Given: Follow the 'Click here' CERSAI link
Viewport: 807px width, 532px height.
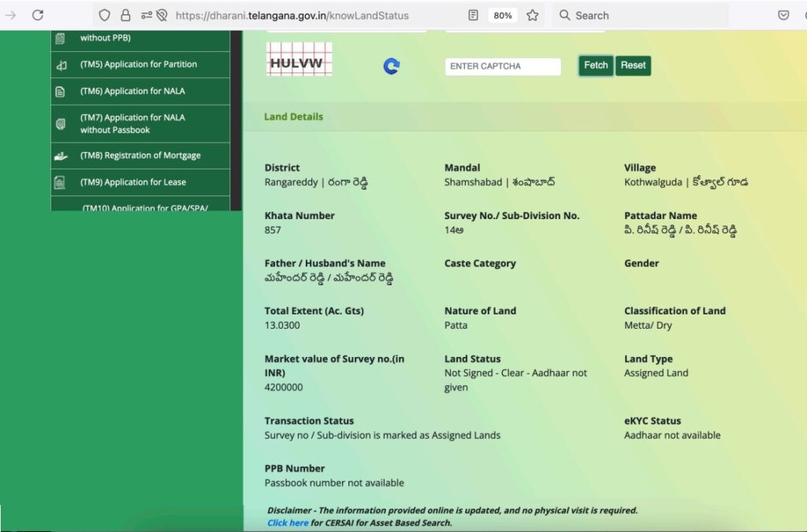Looking at the screenshot, I should 288,523.
